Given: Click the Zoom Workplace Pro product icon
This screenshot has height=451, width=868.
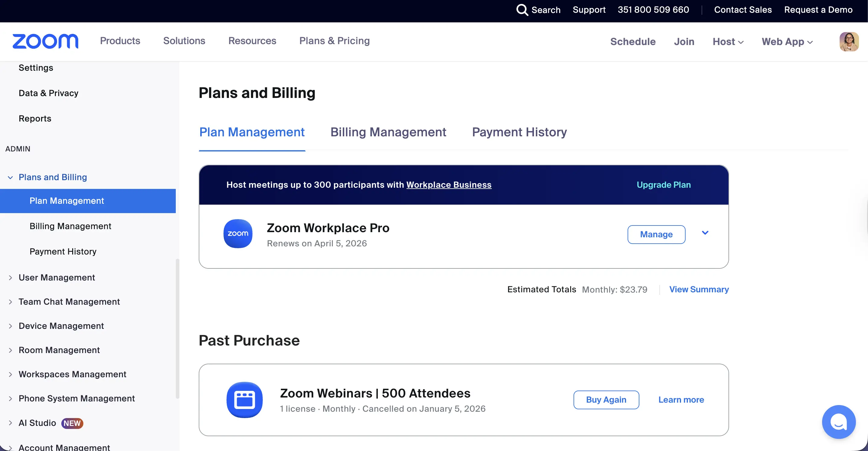Looking at the screenshot, I should (238, 233).
